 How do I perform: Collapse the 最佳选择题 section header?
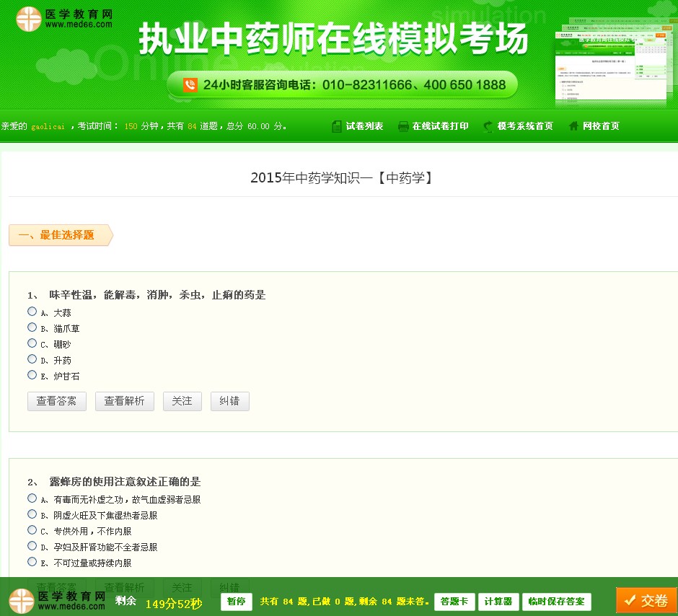(56, 235)
